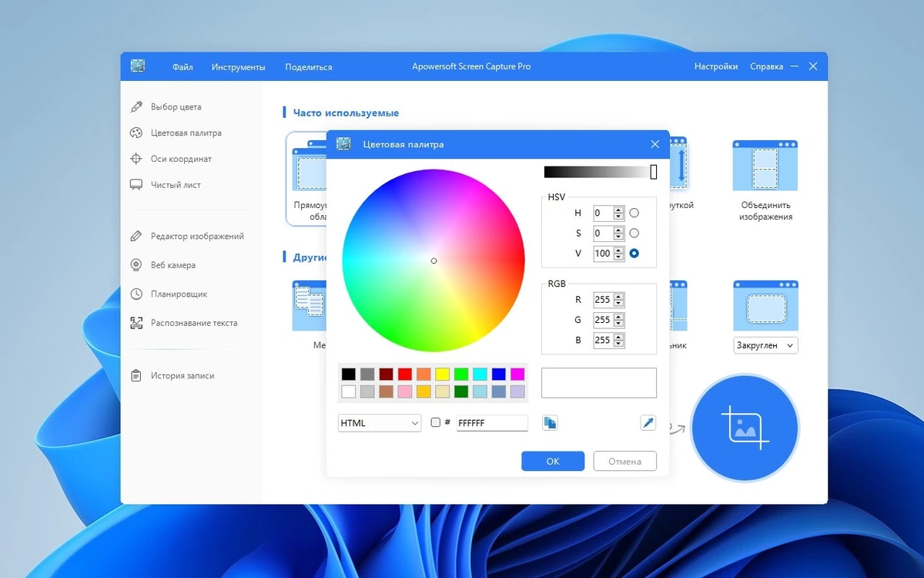Increase the S value with up arrow
This screenshot has height=578, width=924.
(619, 230)
